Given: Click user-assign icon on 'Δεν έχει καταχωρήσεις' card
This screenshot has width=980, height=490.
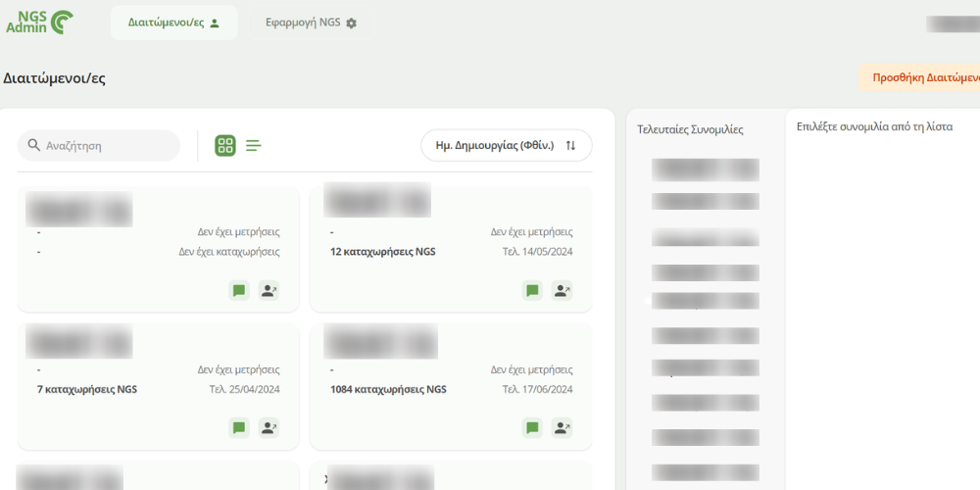Looking at the screenshot, I should coord(269,290).
